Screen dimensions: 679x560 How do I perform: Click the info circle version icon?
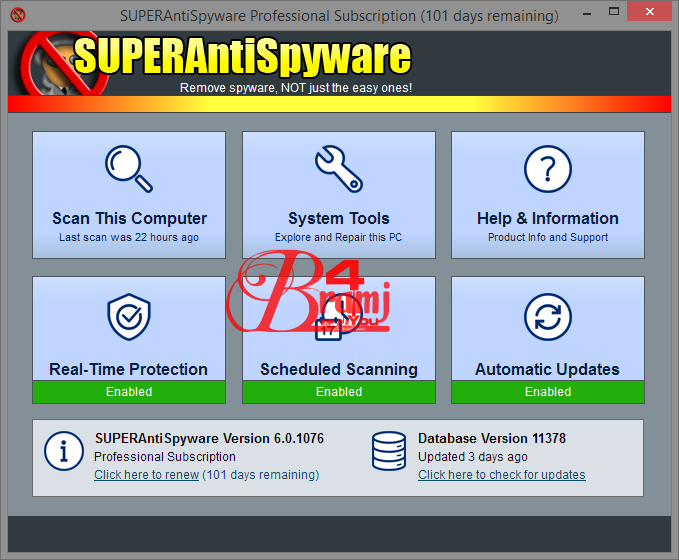[x=64, y=452]
